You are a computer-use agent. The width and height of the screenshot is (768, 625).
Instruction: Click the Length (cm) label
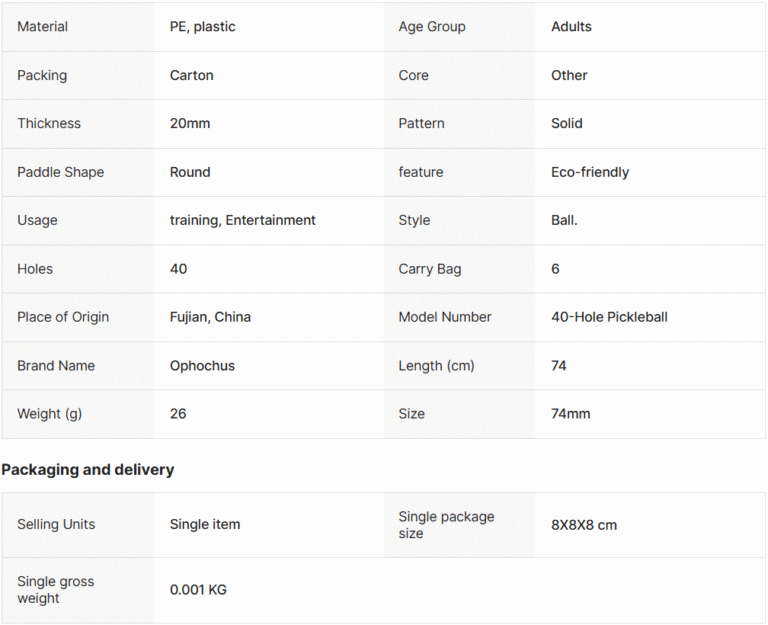436,366
